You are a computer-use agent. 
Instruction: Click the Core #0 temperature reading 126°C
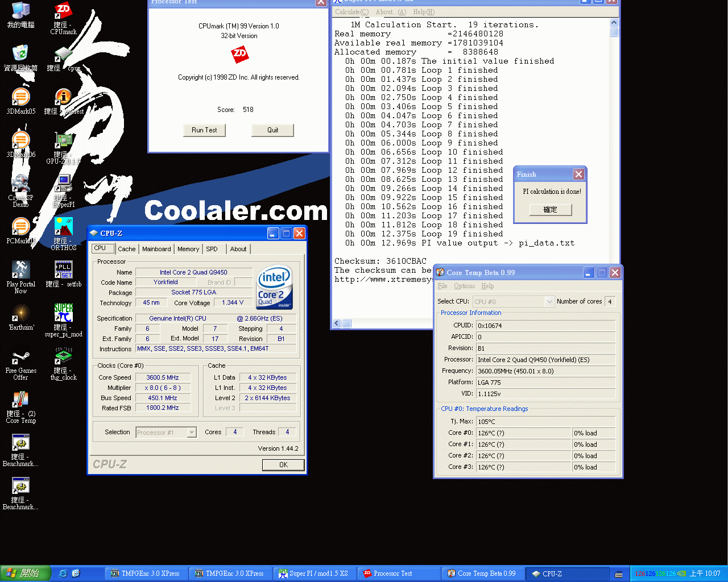coord(523,433)
